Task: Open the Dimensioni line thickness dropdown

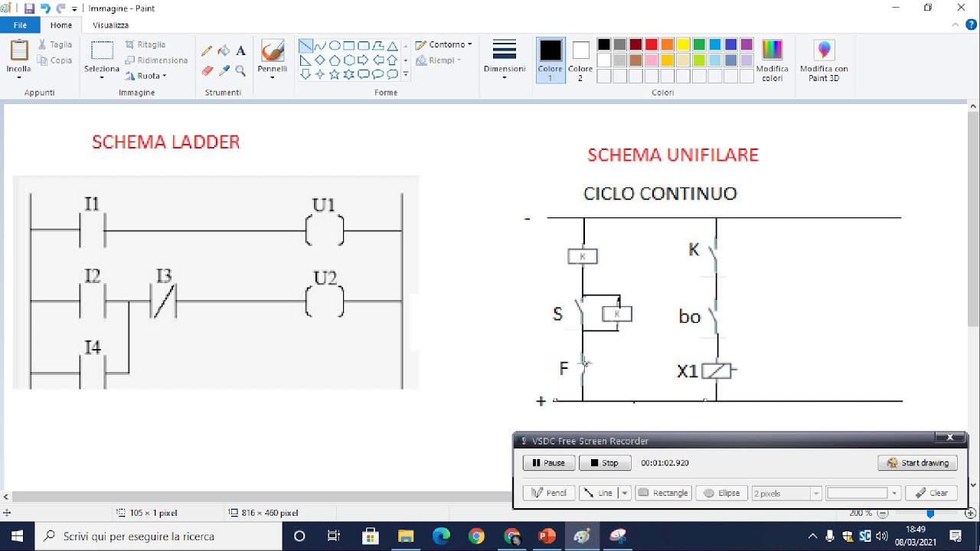Action: (505, 60)
